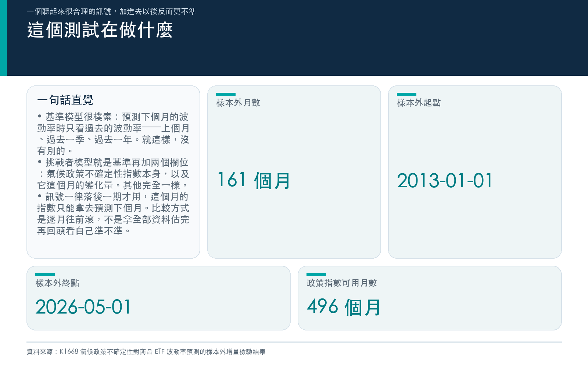The height and width of the screenshot is (368, 588).
Task: Click the label 樣本外月數
Action: coord(238,103)
